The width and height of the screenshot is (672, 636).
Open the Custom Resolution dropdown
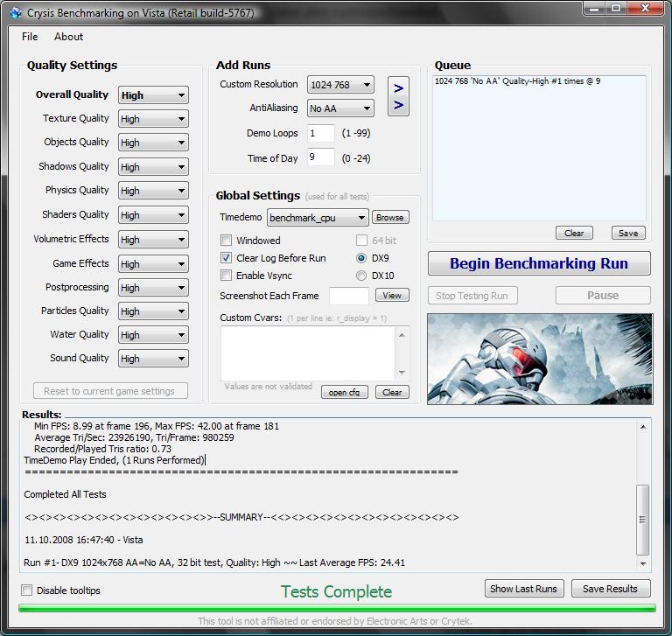[x=340, y=85]
